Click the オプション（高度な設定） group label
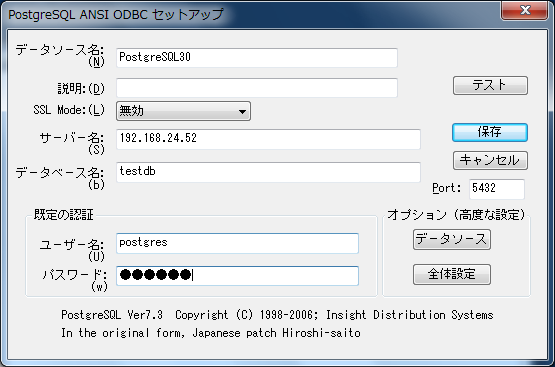Image resolution: width=555 pixels, height=367 pixels. coord(456,214)
